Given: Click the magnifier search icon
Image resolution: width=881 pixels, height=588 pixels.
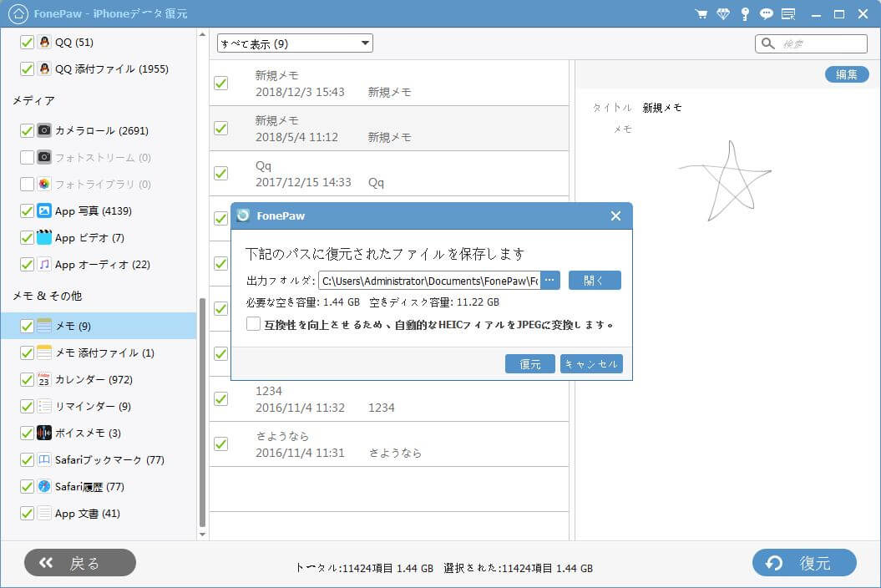Looking at the screenshot, I should [767, 43].
